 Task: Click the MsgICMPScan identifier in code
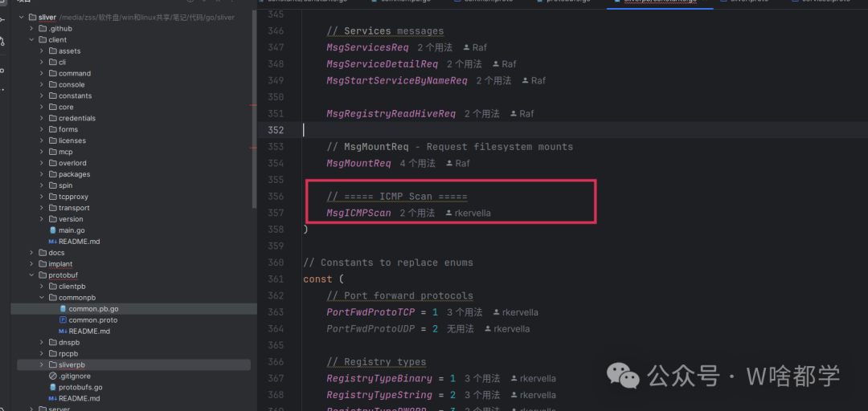(x=358, y=213)
